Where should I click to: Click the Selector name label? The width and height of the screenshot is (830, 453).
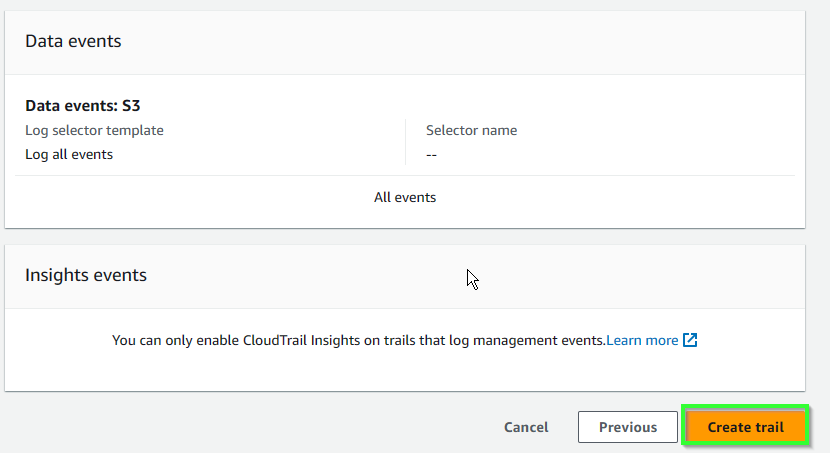471,130
